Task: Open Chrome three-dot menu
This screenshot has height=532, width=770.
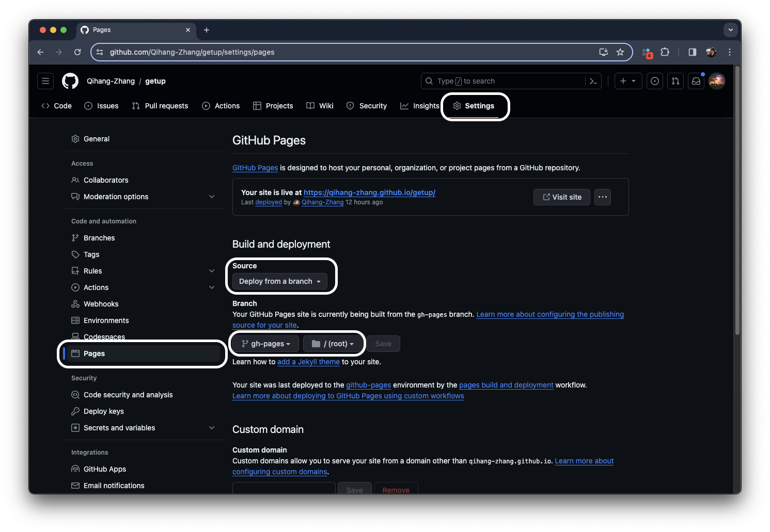Action: [730, 52]
